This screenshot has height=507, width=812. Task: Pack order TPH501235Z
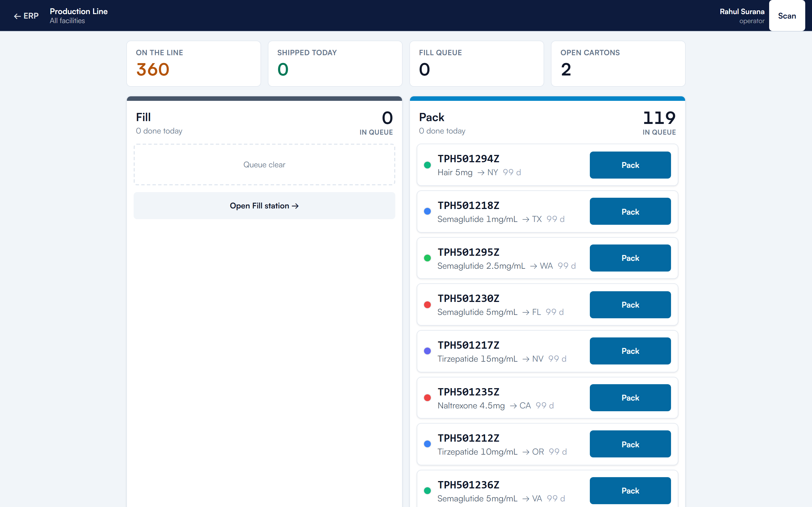click(x=630, y=398)
